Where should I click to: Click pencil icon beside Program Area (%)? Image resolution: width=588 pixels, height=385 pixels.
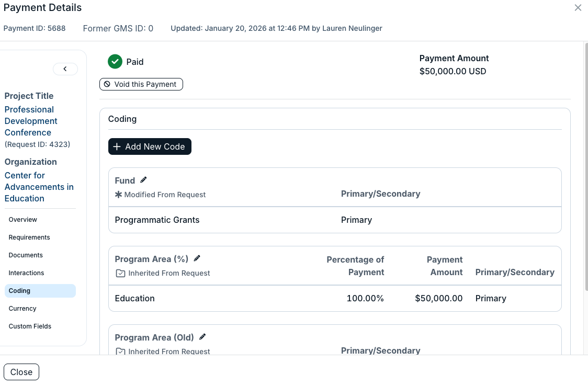(197, 258)
